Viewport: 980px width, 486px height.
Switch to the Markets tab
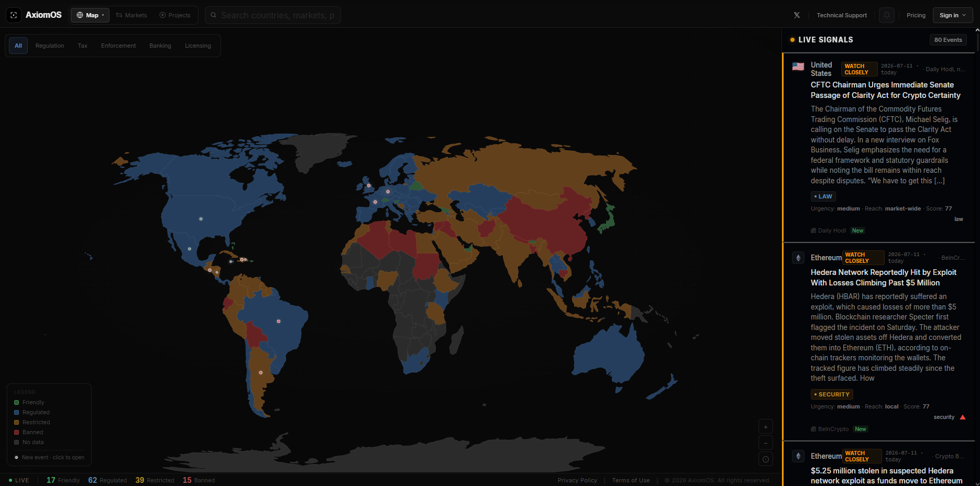click(x=131, y=15)
